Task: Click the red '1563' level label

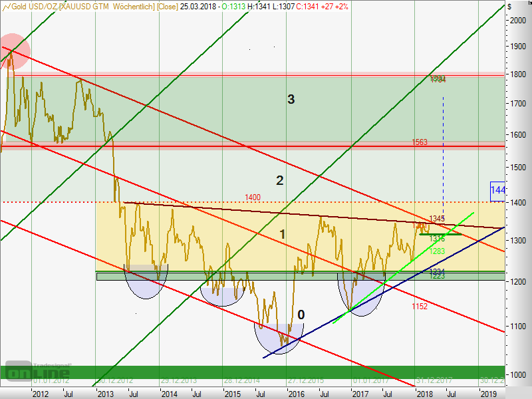Action: tap(420, 142)
